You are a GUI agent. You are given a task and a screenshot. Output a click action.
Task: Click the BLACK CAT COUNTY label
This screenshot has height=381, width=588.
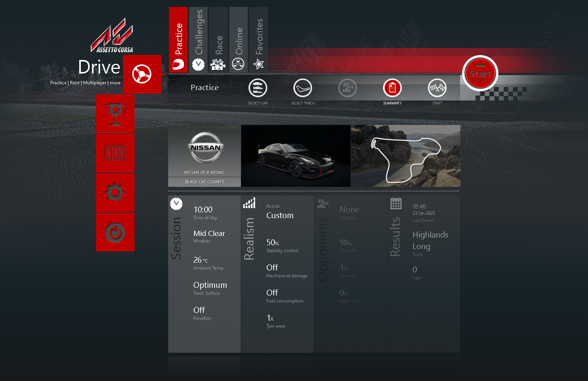coord(205,182)
